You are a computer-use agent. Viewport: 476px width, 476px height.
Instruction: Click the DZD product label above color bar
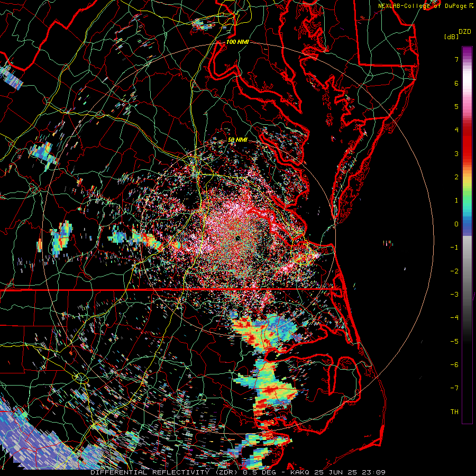pos(465,31)
